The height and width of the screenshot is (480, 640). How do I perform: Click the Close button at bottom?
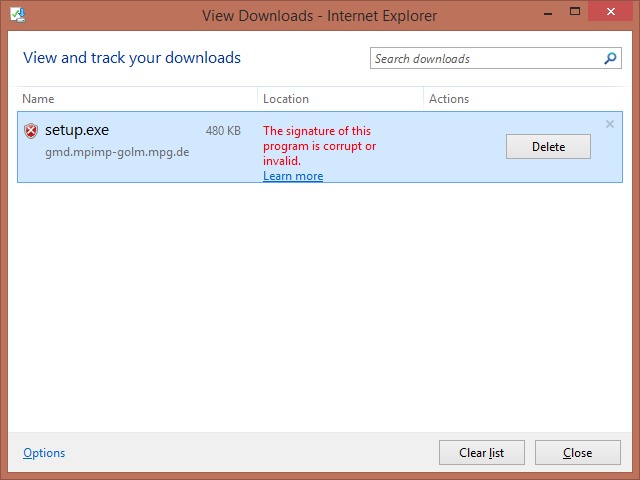578,453
